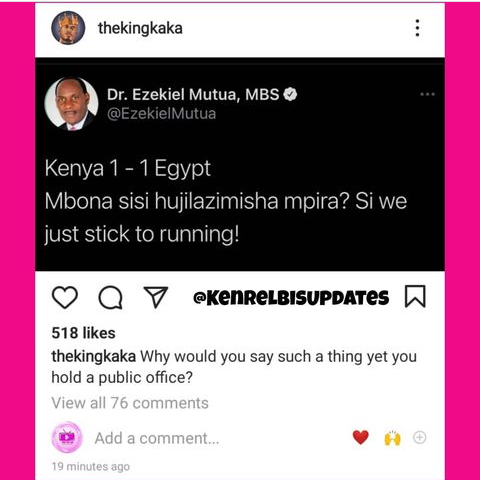
Task: View all 76 comments
Action: pos(130,403)
